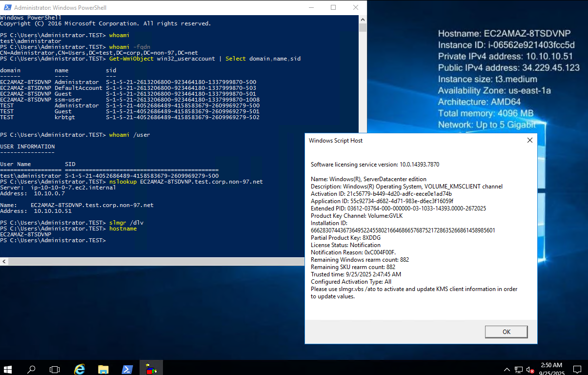588x375 pixels.
Task: Show hidden system tray icons
Action: tap(507, 370)
